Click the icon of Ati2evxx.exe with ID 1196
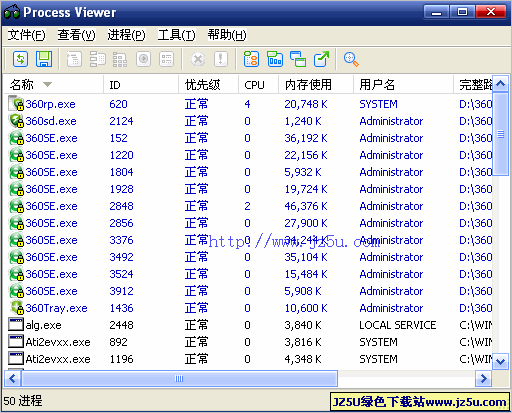 click(x=16, y=359)
